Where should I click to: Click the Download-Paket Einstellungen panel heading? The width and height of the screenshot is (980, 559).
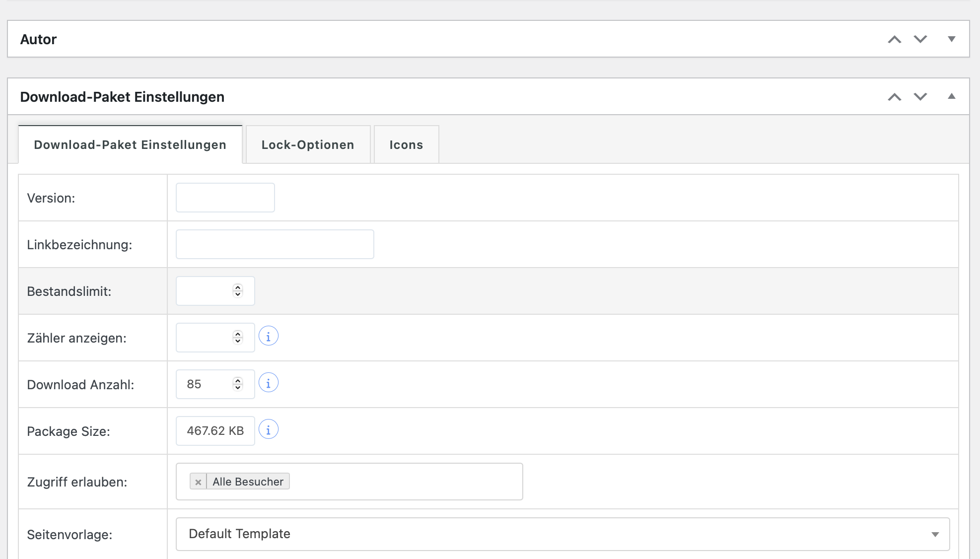[x=122, y=97]
